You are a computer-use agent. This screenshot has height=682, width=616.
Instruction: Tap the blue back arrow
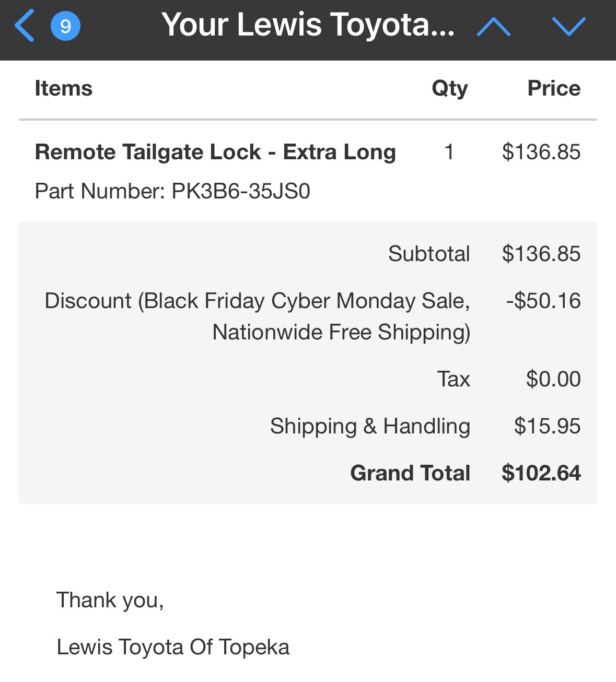pyautogui.click(x=24, y=26)
